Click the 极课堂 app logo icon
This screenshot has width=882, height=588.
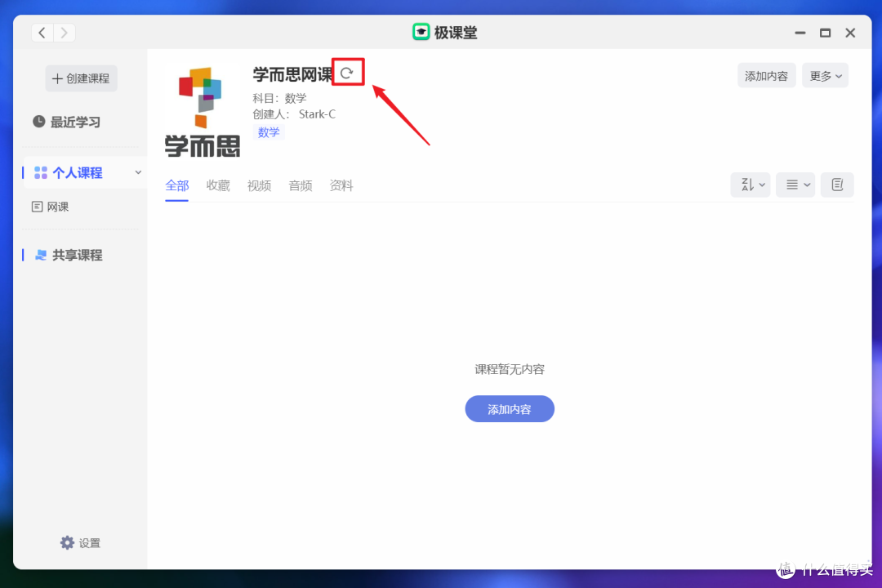coord(421,32)
